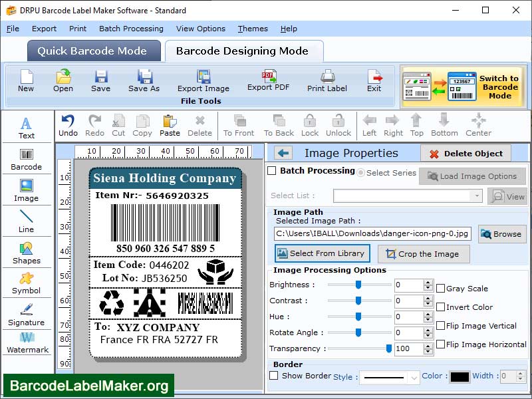Tick the Gray Scale checkbox
The width and height of the screenshot is (532, 399).
tap(440, 289)
